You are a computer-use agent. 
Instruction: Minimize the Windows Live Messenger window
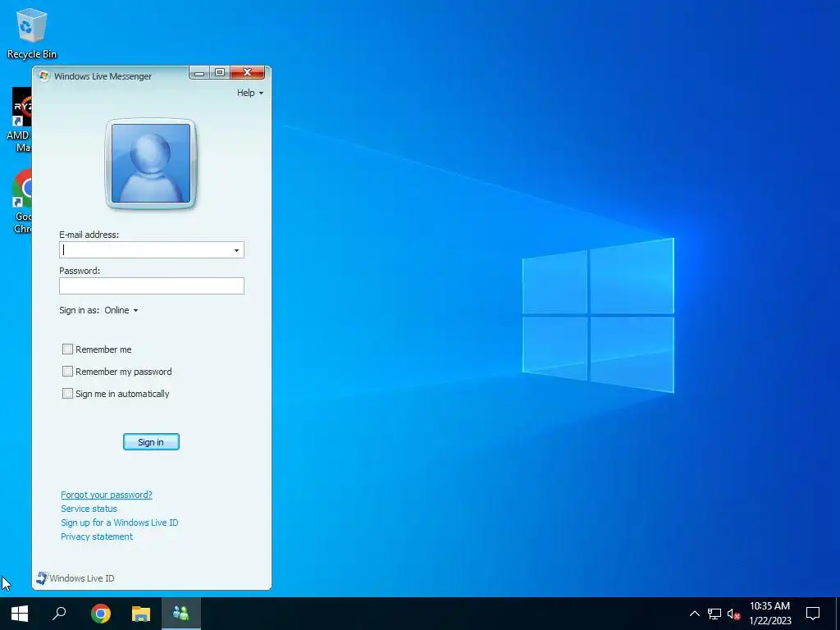(x=199, y=73)
